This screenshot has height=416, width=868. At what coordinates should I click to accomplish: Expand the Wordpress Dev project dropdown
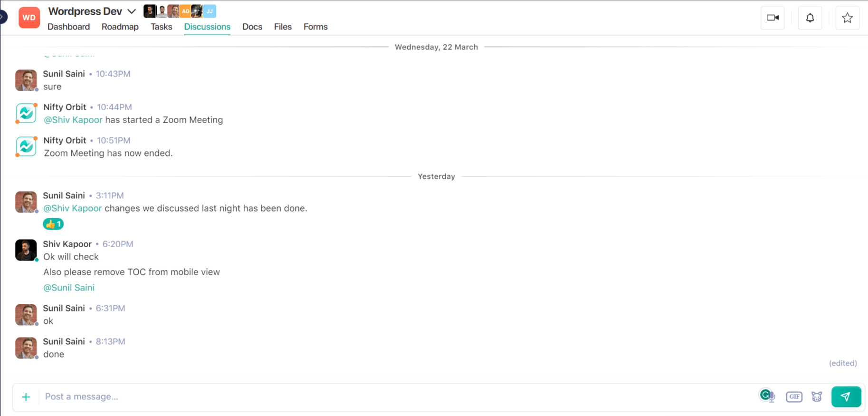click(132, 11)
